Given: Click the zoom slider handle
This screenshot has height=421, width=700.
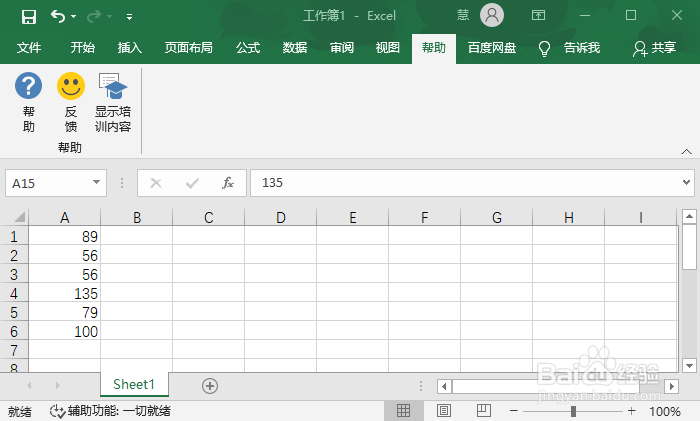Looking at the screenshot, I should click(x=573, y=411).
